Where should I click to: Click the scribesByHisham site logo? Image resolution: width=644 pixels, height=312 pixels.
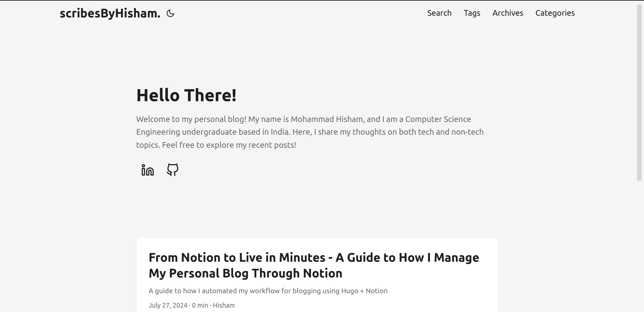[110, 13]
